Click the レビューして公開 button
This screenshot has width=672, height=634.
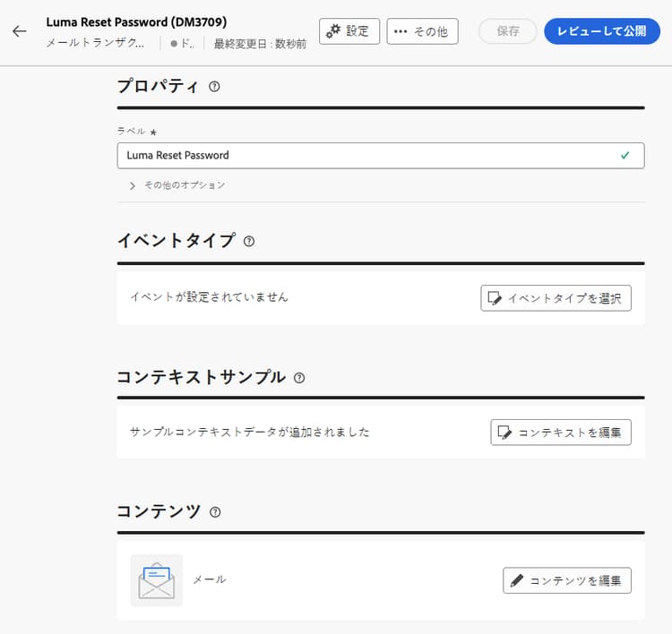point(602,31)
